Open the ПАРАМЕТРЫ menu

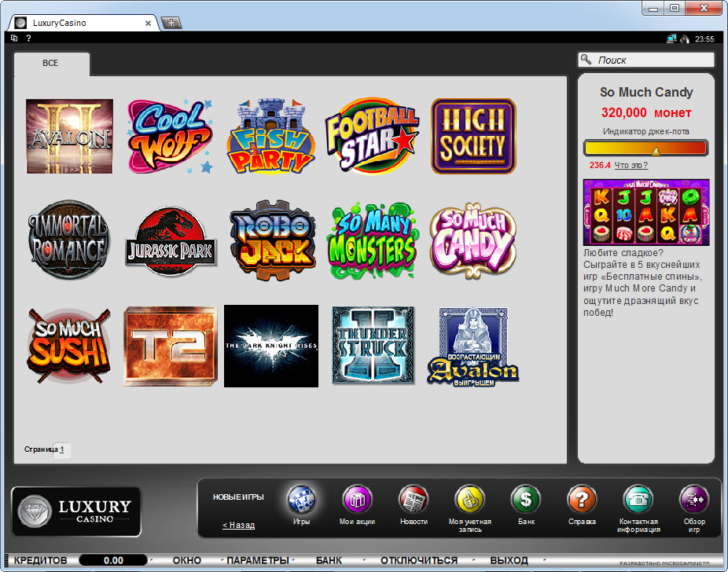pyautogui.click(x=258, y=560)
